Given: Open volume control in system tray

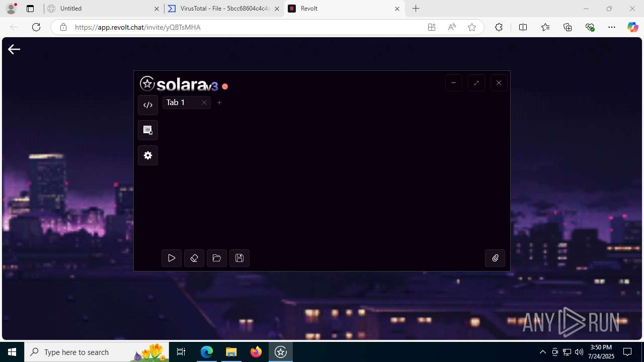Looking at the screenshot, I should point(579,352).
